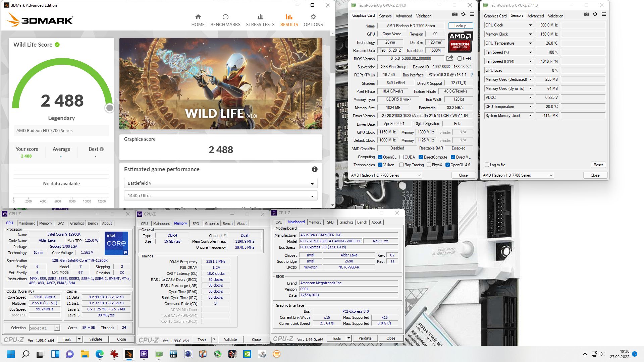Click the score gauge knob at 2 488

tap(109, 108)
